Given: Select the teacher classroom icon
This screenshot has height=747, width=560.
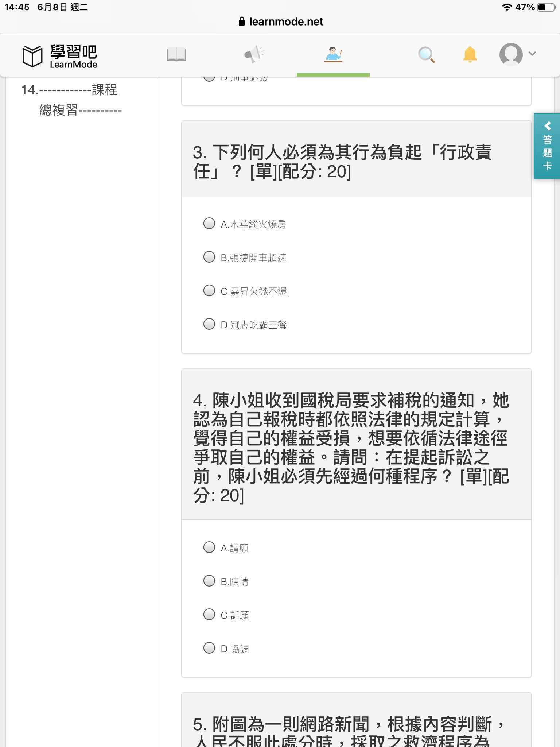Looking at the screenshot, I should [x=333, y=54].
